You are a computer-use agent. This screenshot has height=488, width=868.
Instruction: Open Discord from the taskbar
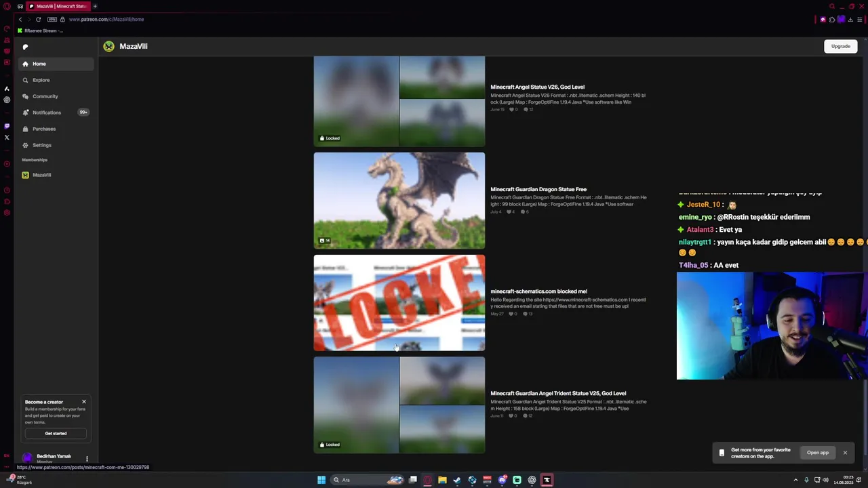(x=502, y=480)
